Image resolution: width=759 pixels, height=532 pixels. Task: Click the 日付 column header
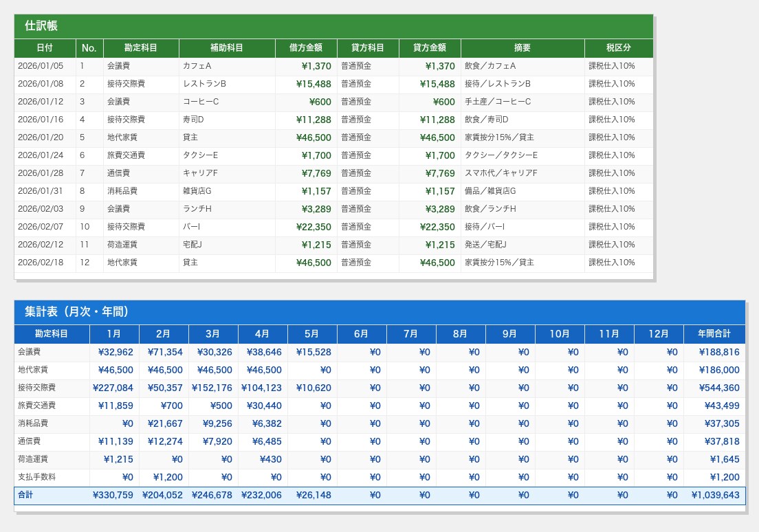click(45, 48)
